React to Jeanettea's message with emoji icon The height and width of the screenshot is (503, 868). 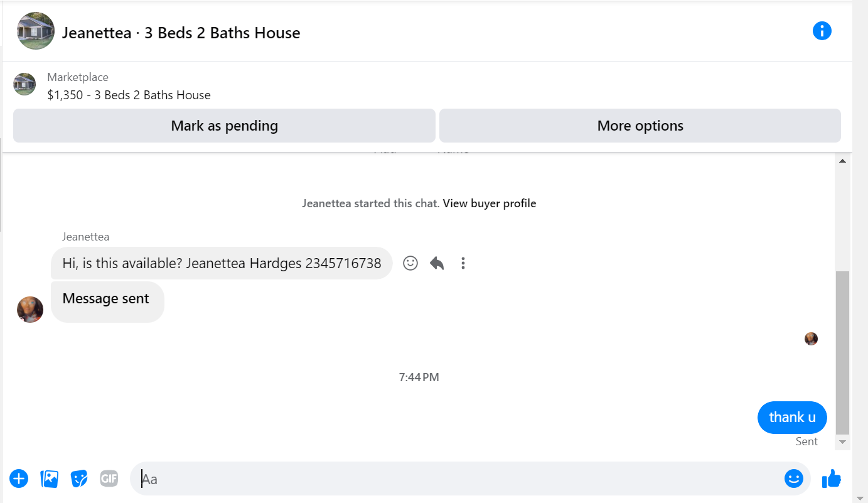pyautogui.click(x=410, y=263)
